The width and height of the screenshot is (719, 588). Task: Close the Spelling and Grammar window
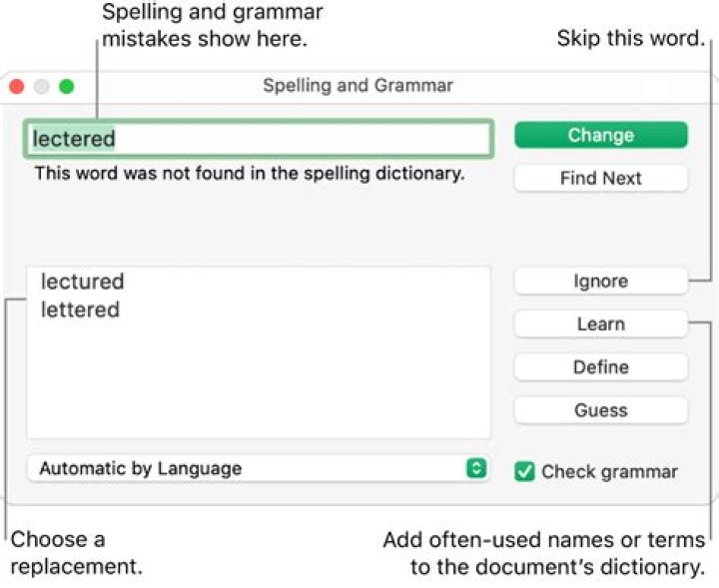(x=17, y=86)
